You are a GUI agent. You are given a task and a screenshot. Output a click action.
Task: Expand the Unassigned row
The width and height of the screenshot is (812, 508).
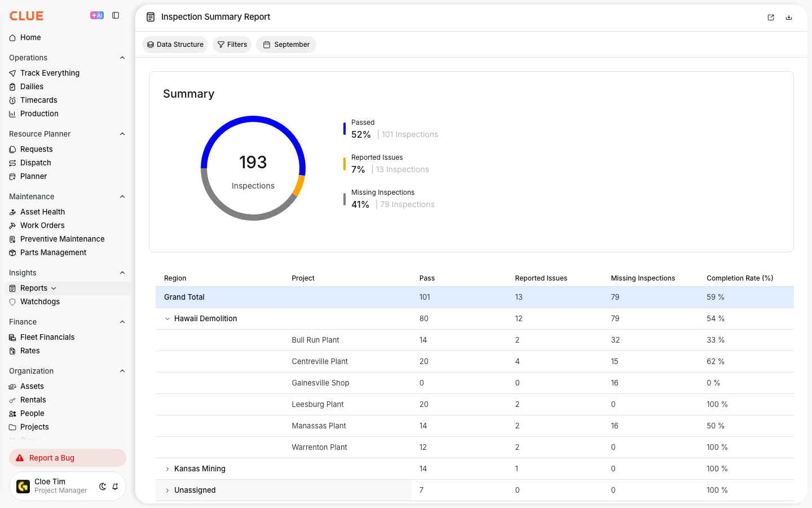click(167, 491)
